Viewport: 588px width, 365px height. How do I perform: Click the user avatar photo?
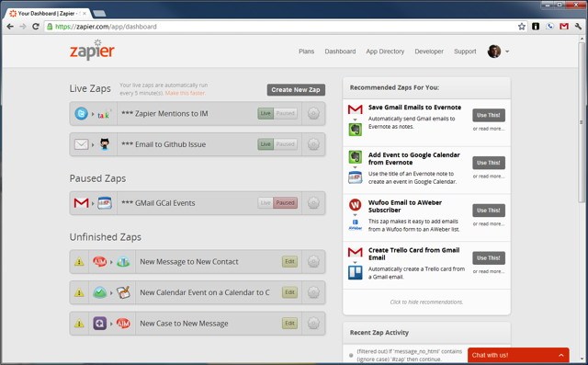pyautogui.click(x=494, y=51)
